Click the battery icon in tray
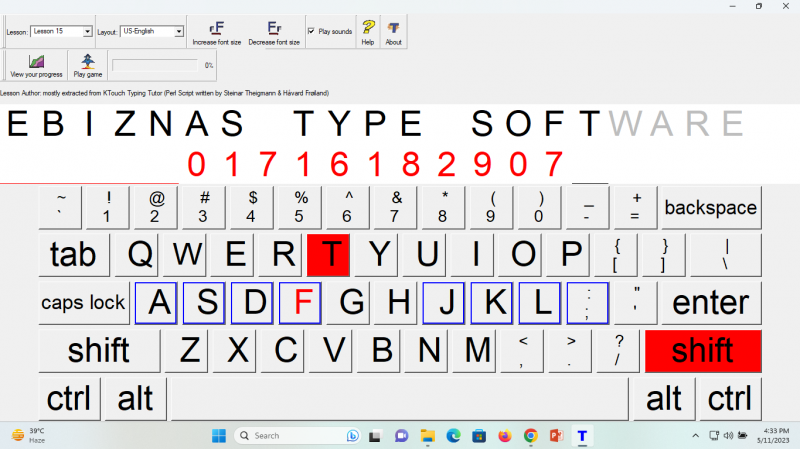Image resolution: width=800 pixels, height=449 pixels. pos(743,436)
